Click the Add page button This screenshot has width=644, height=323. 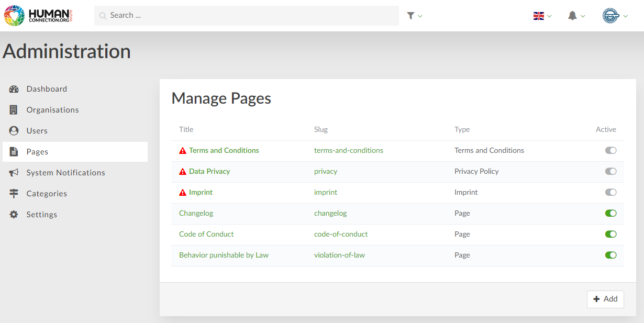click(x=605, y=299)
